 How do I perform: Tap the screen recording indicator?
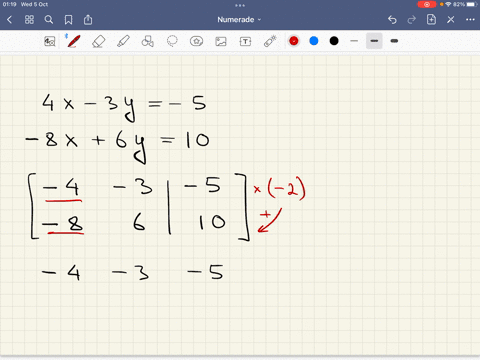coord(427,4)
